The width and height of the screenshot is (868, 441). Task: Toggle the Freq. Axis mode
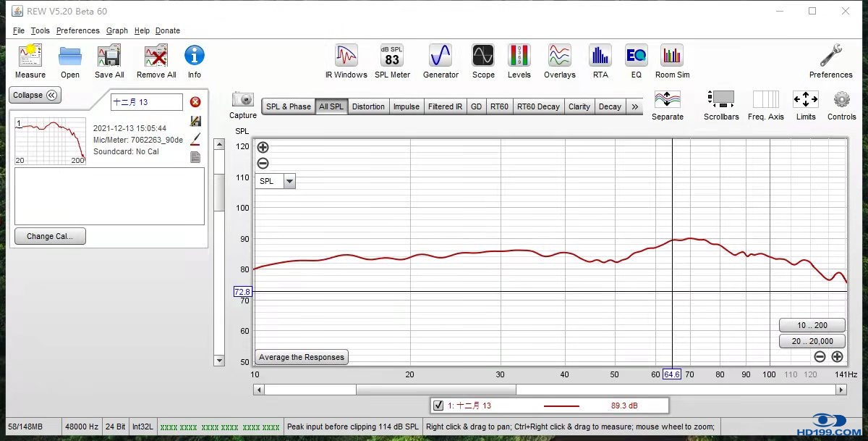[x=765, y=100]
